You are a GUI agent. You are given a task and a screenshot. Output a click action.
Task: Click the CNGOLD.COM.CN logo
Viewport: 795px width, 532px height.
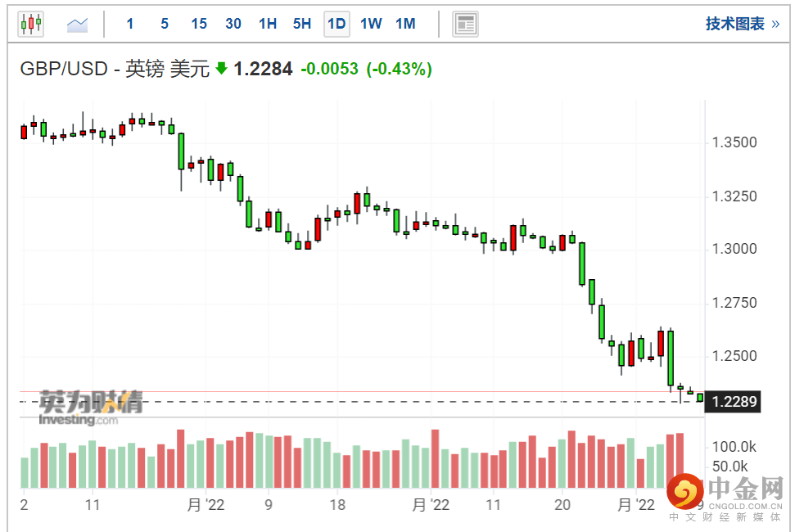coord(725,496)
